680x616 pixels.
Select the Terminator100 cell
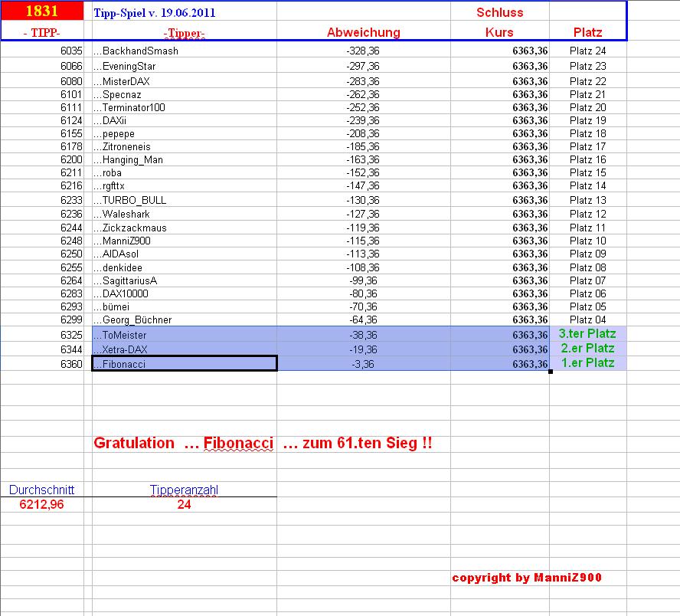coord(185,107)
